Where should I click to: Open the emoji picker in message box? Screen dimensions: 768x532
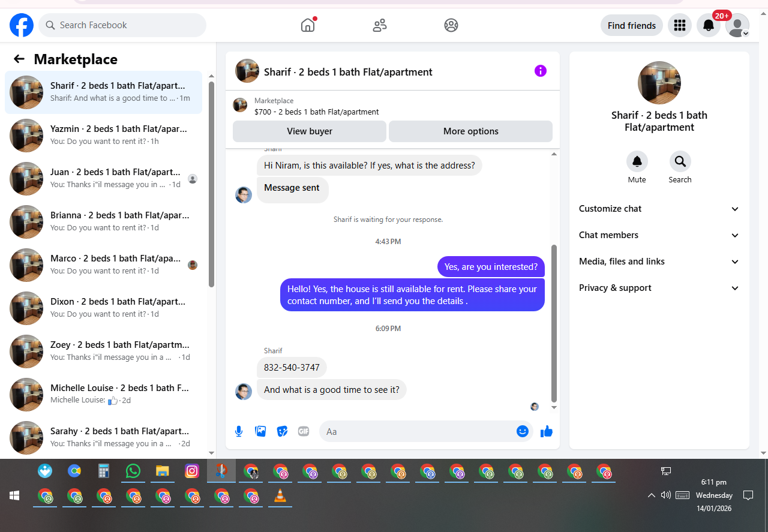click(x=523, y=431)
